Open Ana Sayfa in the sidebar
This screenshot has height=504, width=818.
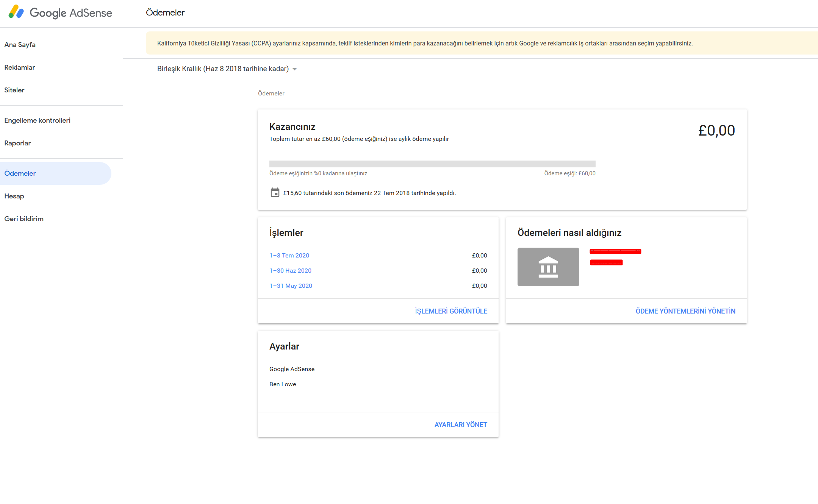click(x=20, y=45)
